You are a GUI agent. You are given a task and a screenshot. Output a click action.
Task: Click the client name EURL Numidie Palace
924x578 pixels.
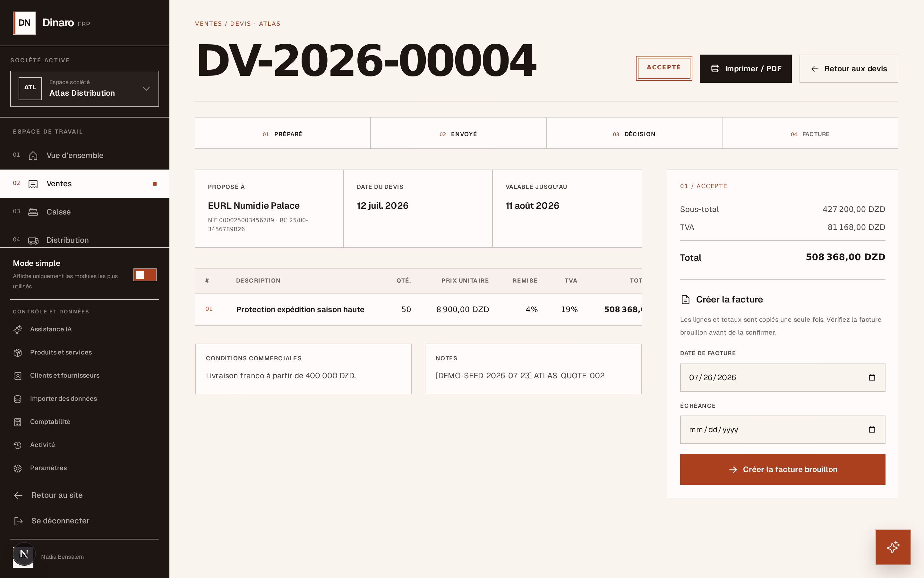(253, 206)
